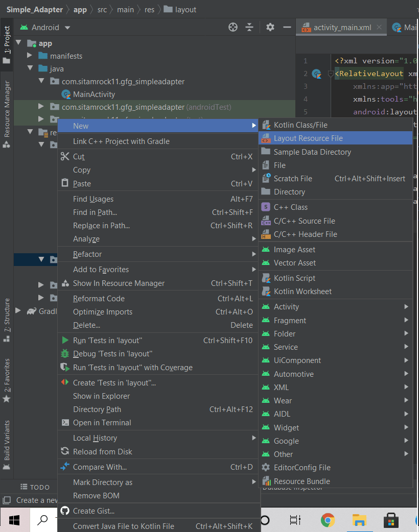Launch Chrome from the taskbar
This screenshot has height=532, width=419.
[x=328, y=520]
